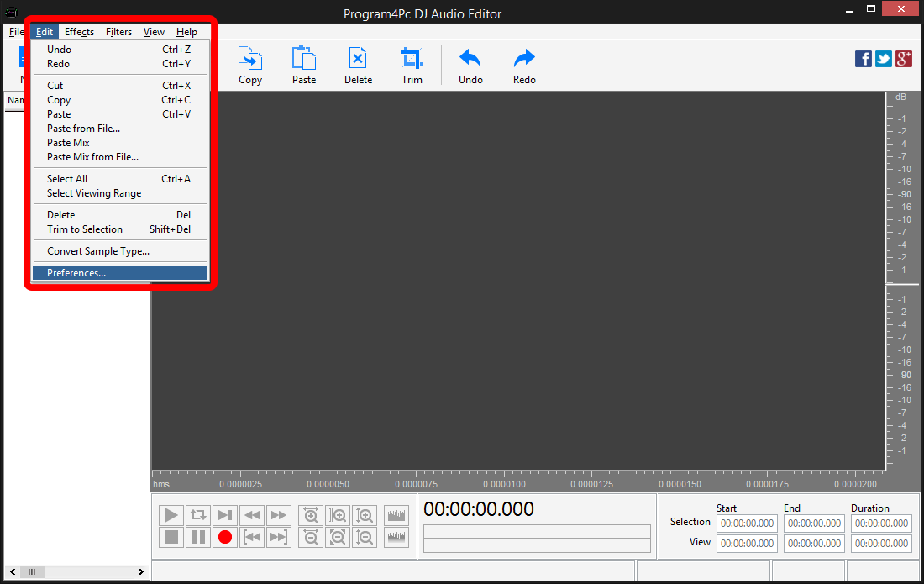924x584 pixels.
Task: Open the Effects menu
Action: pos(78,31)
